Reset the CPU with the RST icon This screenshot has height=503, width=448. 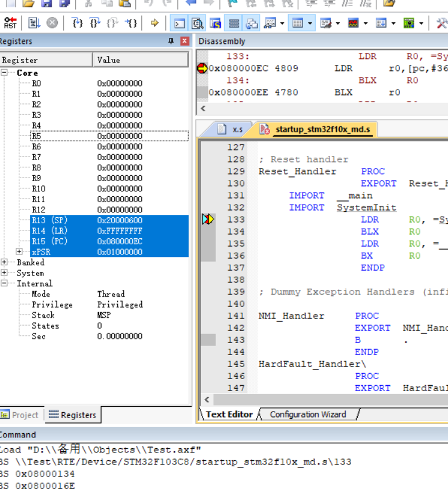10,23
